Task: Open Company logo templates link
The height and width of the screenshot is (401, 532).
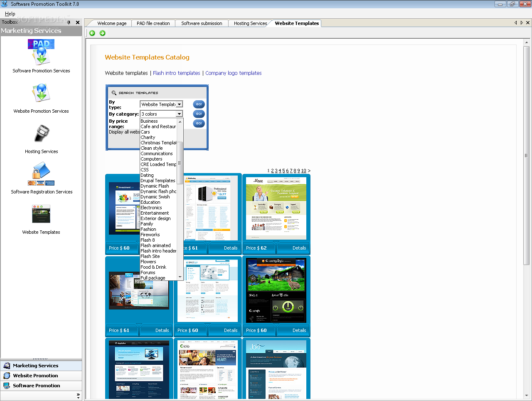Action: click(x=234, y=73)
